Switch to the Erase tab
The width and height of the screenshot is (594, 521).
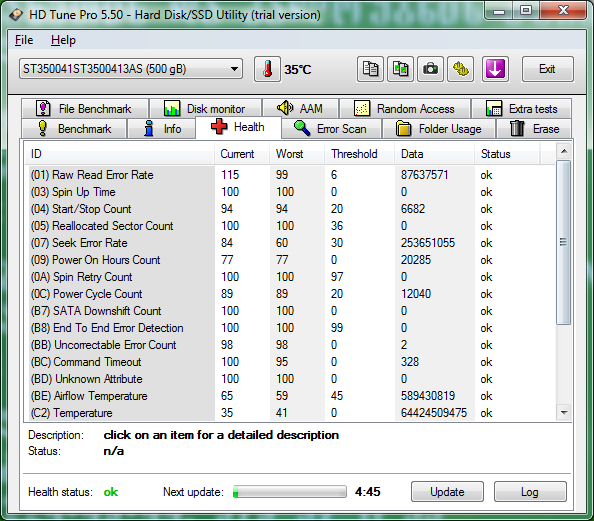(x=534, y=128)
